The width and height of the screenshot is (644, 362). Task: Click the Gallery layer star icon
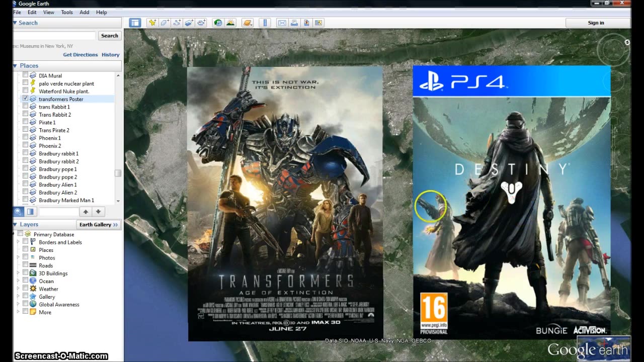click(x=33, y=297)
